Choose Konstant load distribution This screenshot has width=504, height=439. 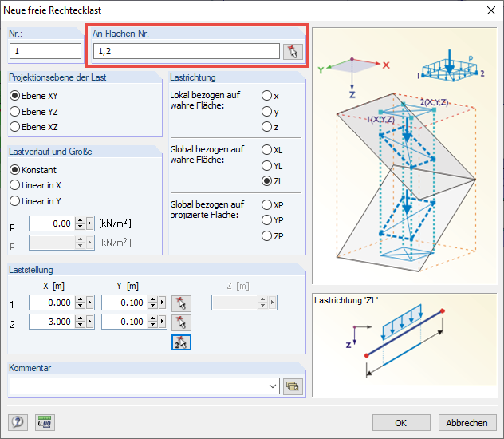33,170
